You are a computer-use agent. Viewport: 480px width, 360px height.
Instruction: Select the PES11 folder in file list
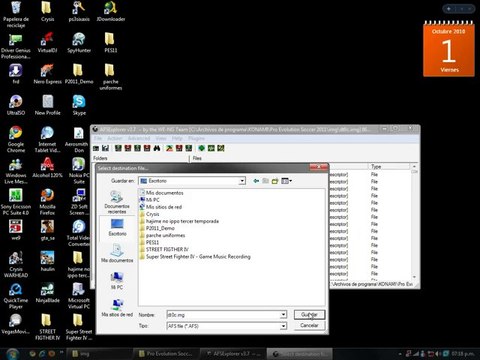pos(149,242)
